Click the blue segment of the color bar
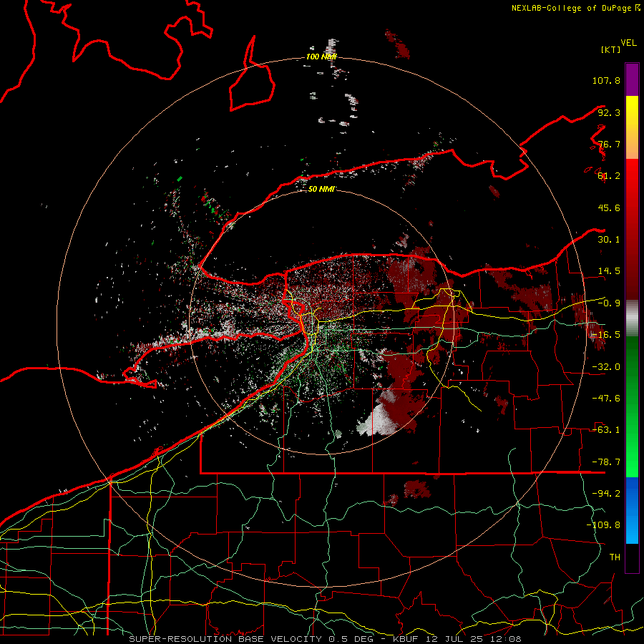644x644 pixels. point(632,510)
